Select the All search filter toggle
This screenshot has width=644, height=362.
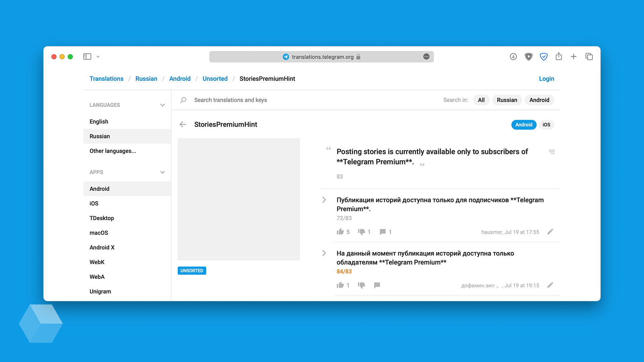[x=482, y=100]
